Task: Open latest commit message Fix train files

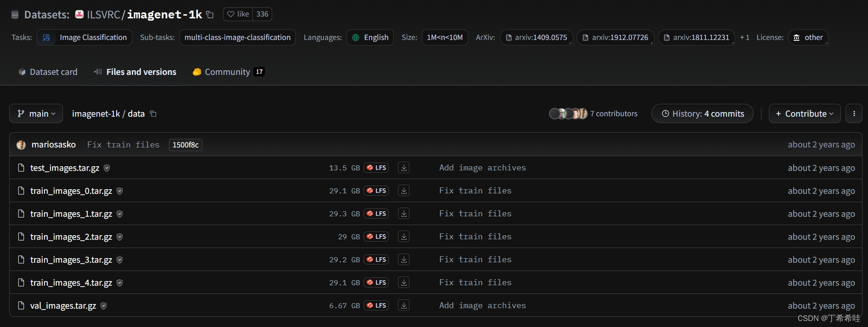Action: [x=123, y=145]
